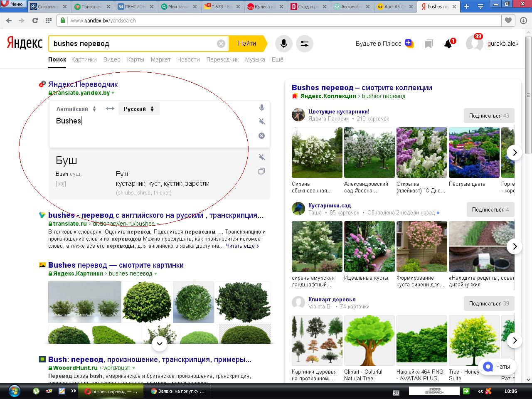Open the Русский target language dropdown
This screenshot has height=399, width=532.
138,109
